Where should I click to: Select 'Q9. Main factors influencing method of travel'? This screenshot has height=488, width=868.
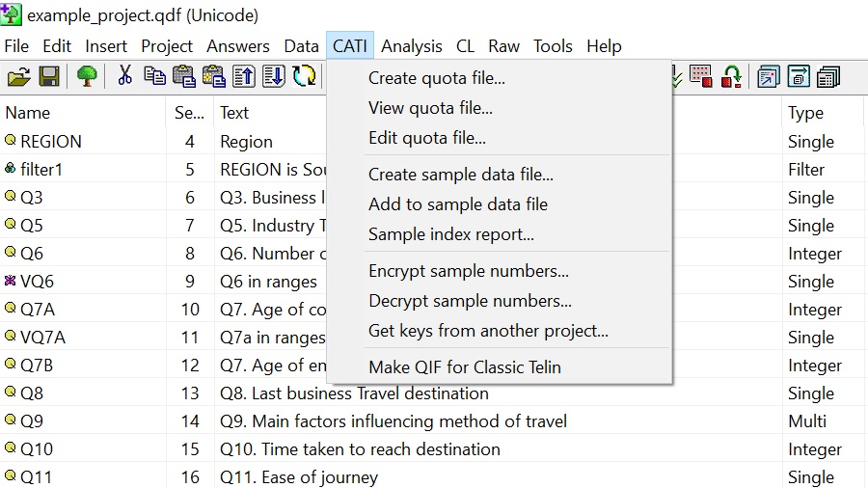click(x=434, y=421)
